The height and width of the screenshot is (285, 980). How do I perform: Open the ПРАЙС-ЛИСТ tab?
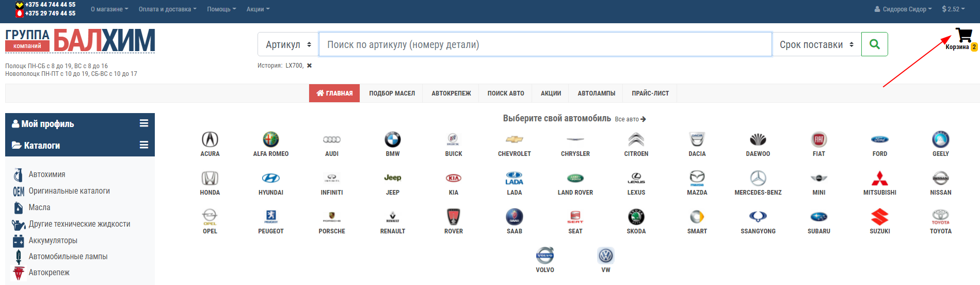[650, 93]
